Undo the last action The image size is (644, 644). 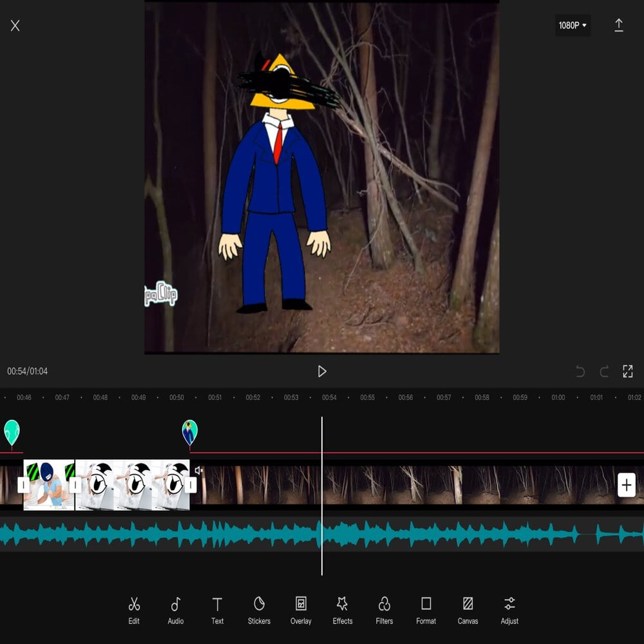(580, 372)
